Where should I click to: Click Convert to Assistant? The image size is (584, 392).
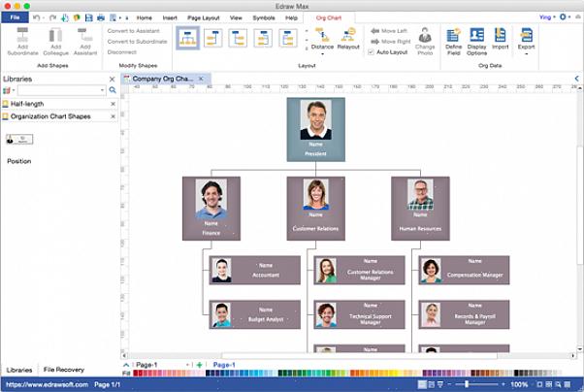136,30
